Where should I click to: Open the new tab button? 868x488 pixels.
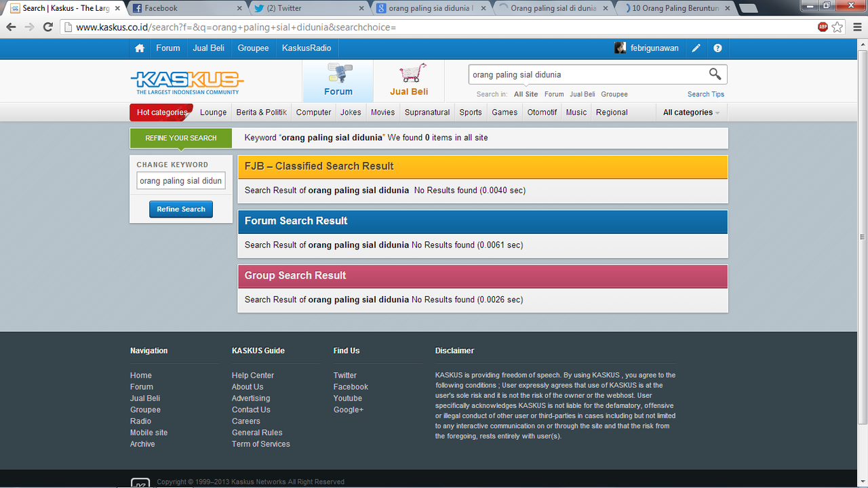pyautogui.click(x=748, y=8)
